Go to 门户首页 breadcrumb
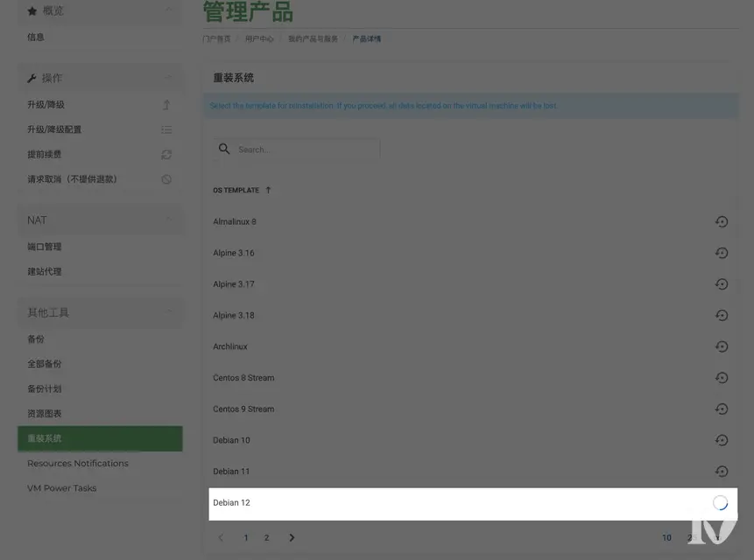Screen dimensions: 754x560 [x=216, y=38]
